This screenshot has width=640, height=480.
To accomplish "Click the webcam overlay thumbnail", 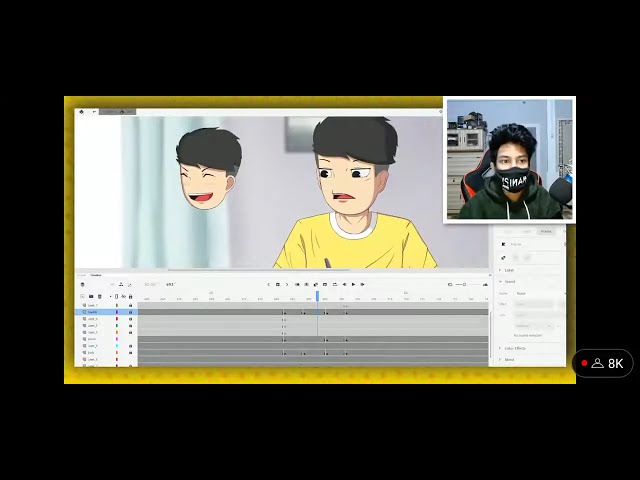I will (x=509, y=160).
